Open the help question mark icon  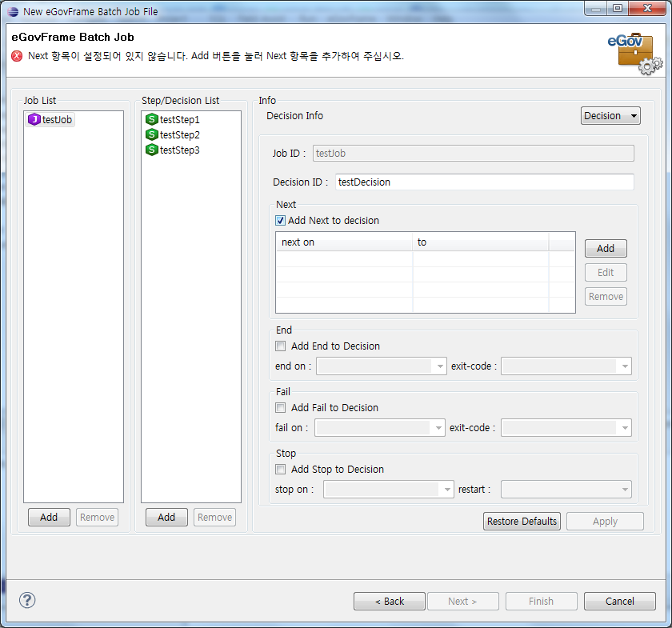click(27, 600)
